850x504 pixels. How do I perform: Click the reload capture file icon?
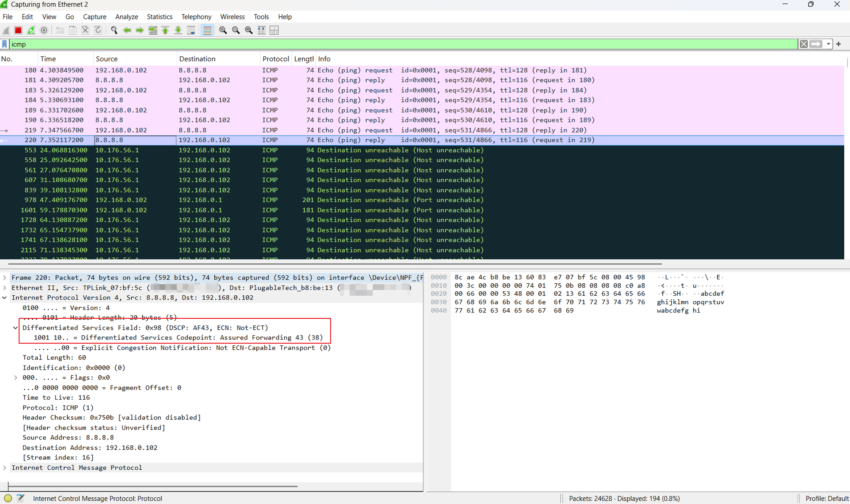click(98, 30)
